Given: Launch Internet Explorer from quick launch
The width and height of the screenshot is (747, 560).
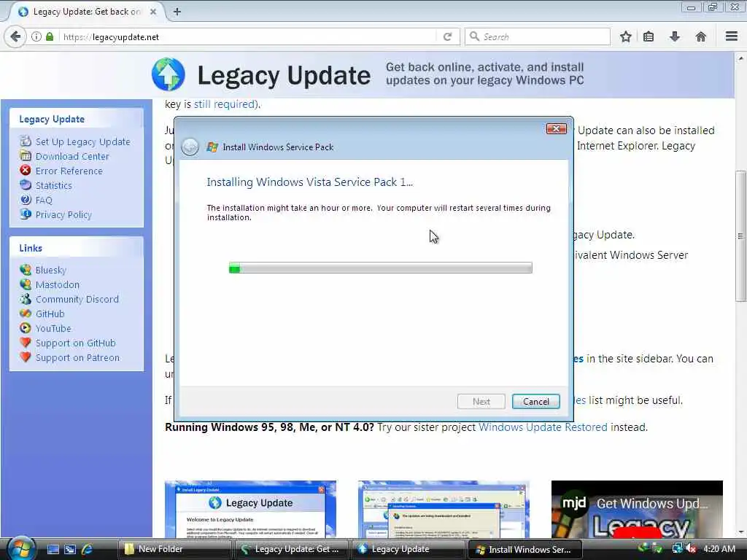Looking at the screenshot, I should [x=87, y=550].
